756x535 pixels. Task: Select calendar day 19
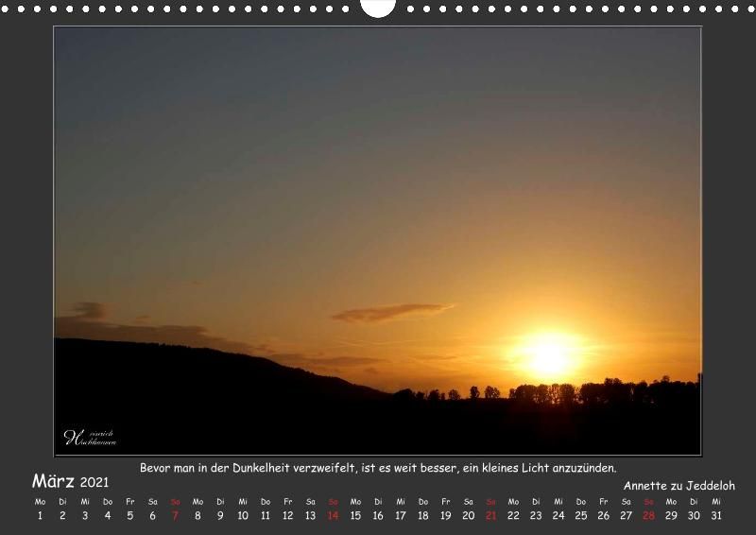pos(445,516)
